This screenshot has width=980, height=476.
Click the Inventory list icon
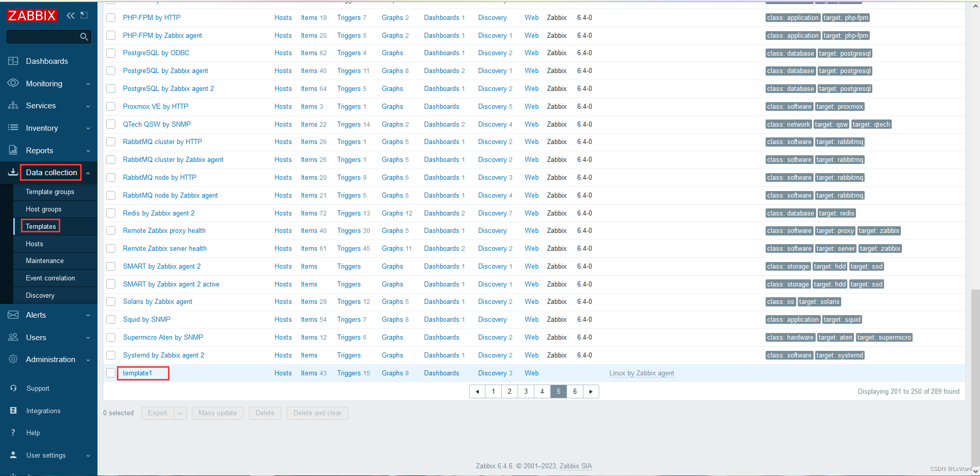point(13,128)
